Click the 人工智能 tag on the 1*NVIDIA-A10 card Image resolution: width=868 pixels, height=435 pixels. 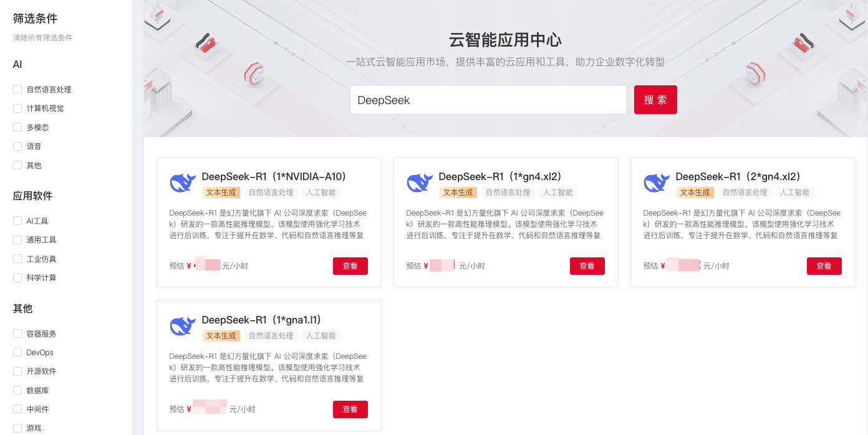tap(321, 193)
